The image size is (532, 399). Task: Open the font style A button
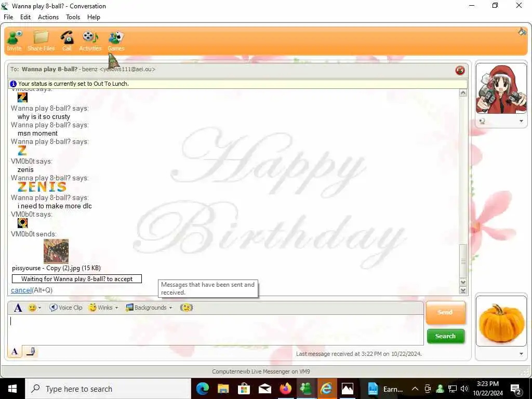click(18, 308)
